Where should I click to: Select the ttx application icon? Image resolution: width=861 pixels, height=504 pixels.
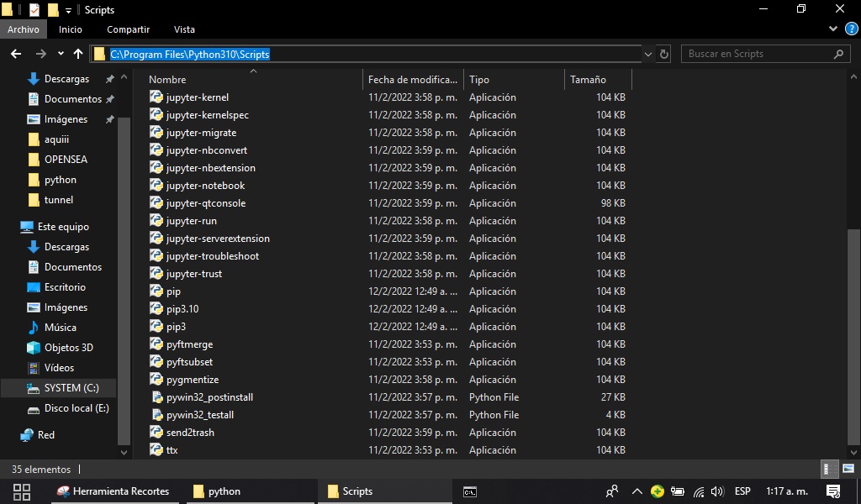156,449
